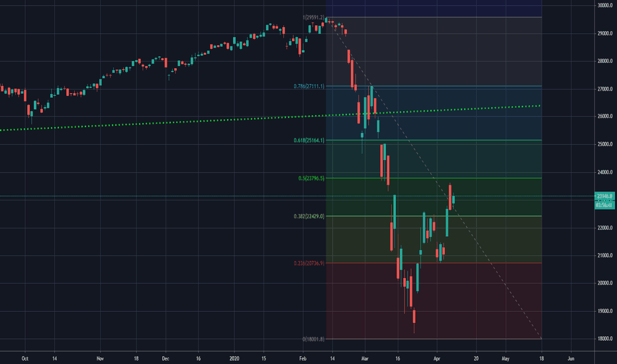Click the Nov label on time axis
The width and height of the screenshot is (617, 364).
(x=100, y=359)
